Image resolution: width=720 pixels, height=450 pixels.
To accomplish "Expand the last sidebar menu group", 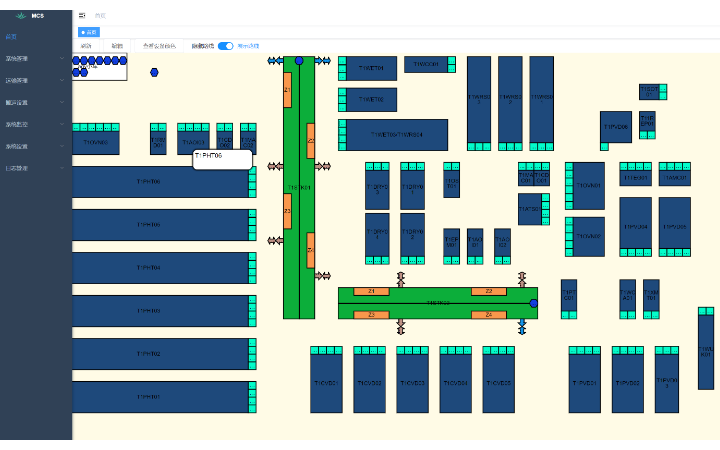I will coord(35,168).
